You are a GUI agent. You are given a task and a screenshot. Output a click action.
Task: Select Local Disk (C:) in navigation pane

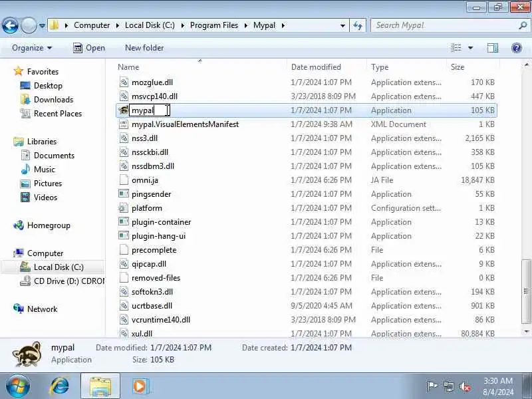59,267
